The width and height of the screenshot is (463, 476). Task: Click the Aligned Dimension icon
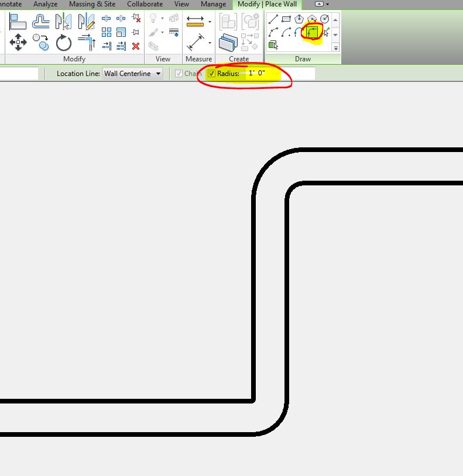195,42
